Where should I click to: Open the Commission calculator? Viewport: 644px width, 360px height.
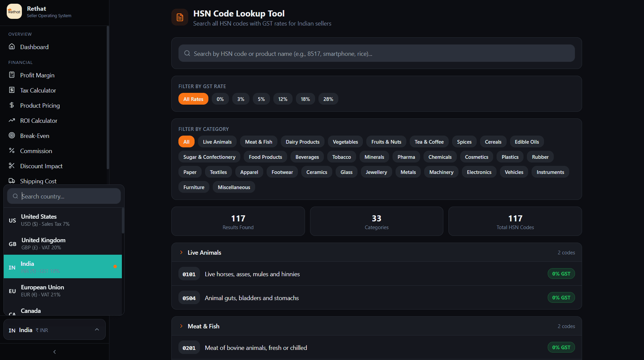[36, 151]
